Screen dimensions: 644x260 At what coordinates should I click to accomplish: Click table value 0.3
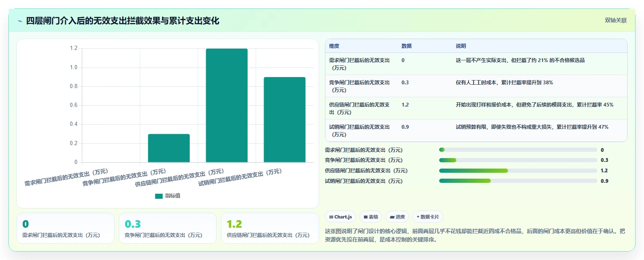405,83
